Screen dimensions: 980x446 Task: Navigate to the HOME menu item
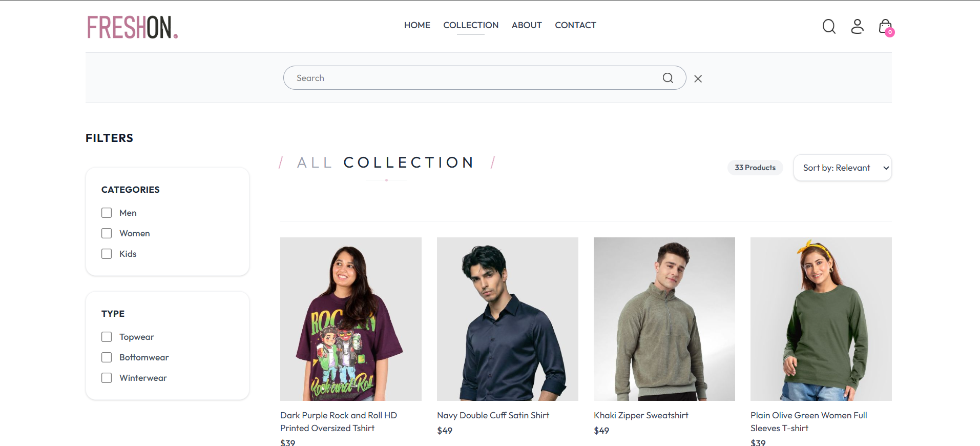click(416, 25)
